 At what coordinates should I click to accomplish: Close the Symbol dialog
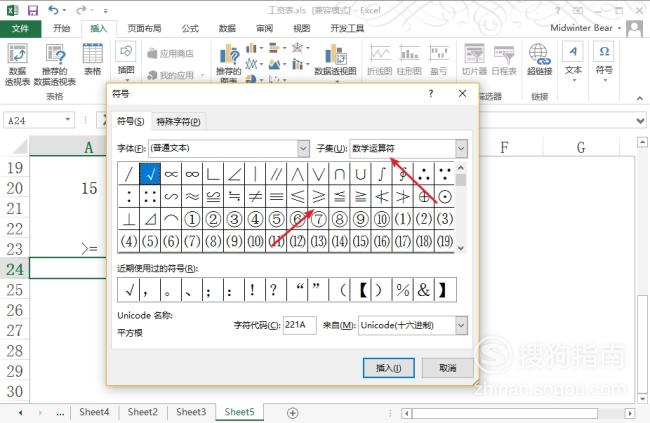[463, 93]
